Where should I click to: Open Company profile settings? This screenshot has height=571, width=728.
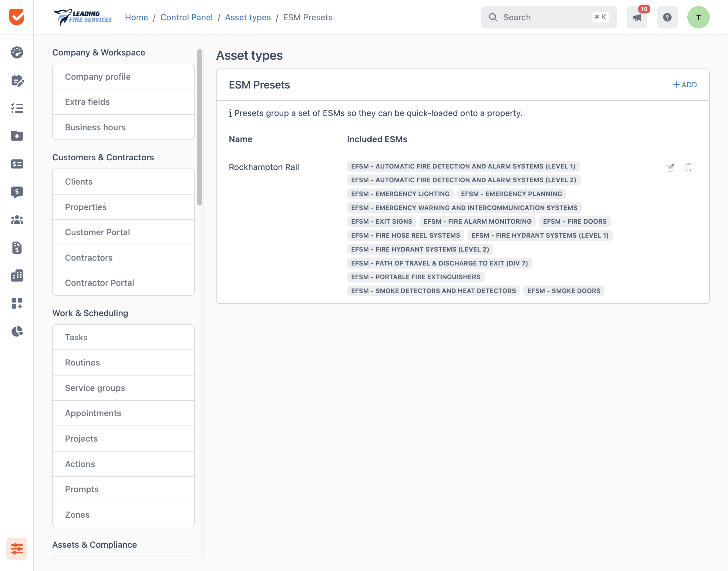pyautogui.click(x=123, y=77)
